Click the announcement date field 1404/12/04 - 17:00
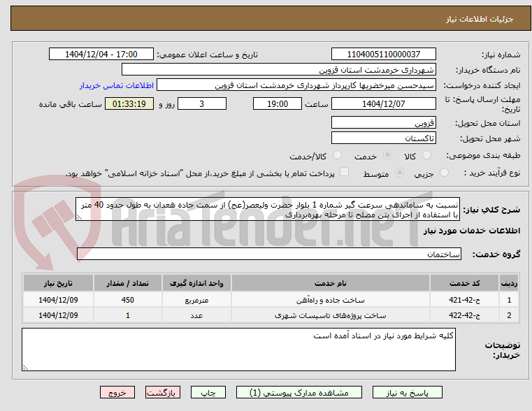 101,55
